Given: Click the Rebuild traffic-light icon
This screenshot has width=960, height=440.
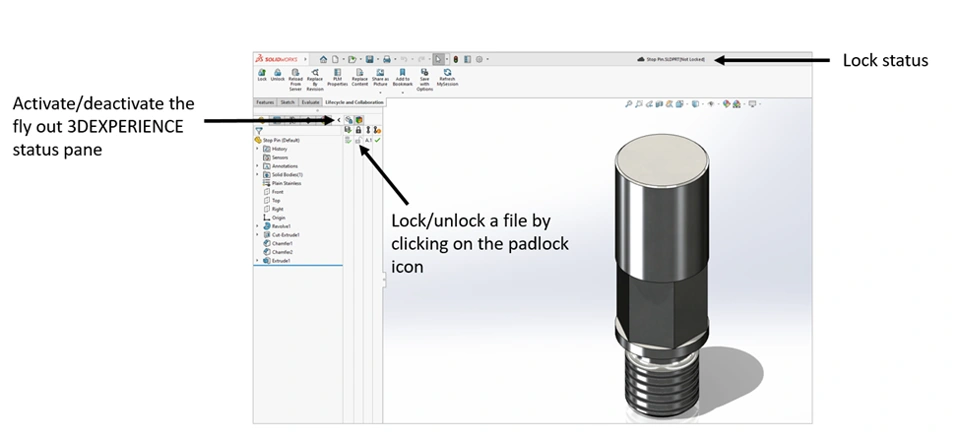Looking at the screenshot, I should coord(456,59).
